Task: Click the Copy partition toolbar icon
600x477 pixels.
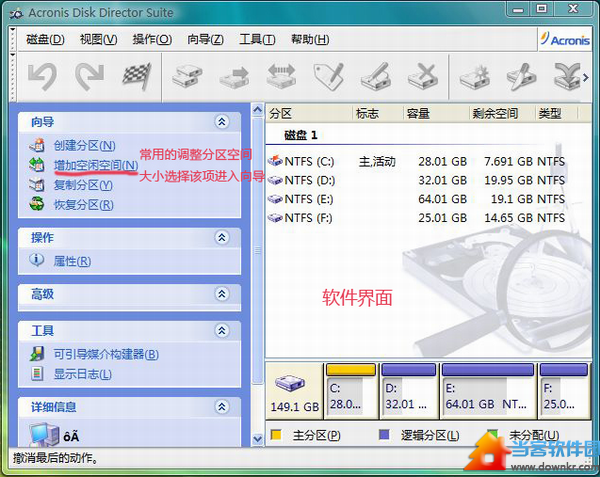Action: pos(187,77)
